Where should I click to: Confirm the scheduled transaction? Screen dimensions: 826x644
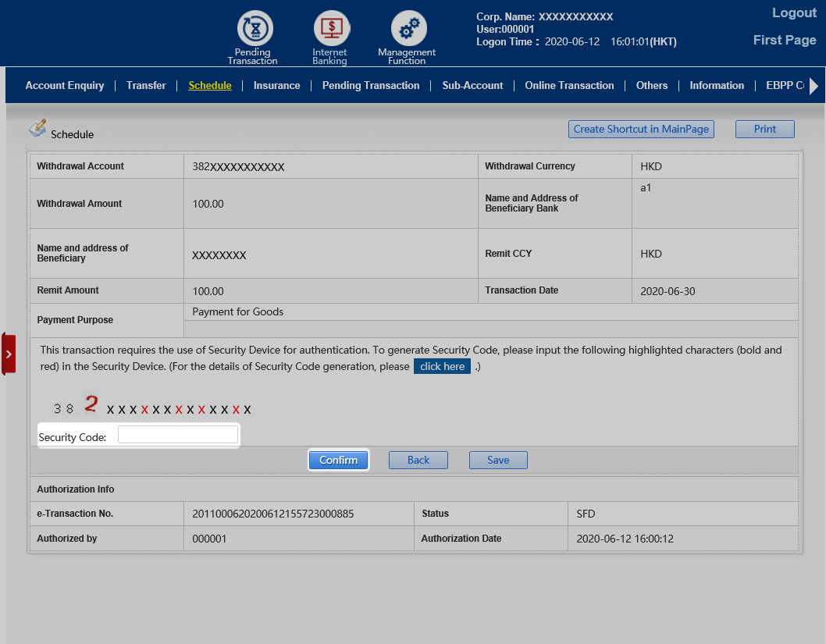[x=338, y=461]
